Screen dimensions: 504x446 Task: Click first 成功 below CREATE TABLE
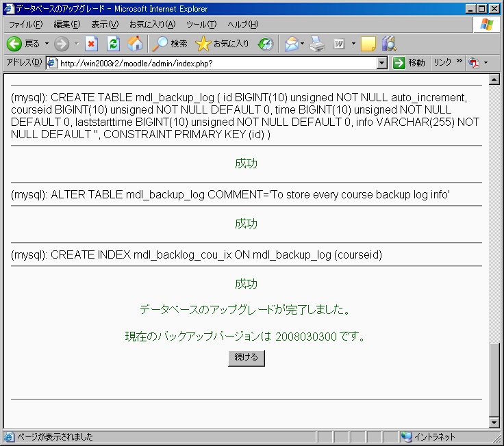(246, 163)
